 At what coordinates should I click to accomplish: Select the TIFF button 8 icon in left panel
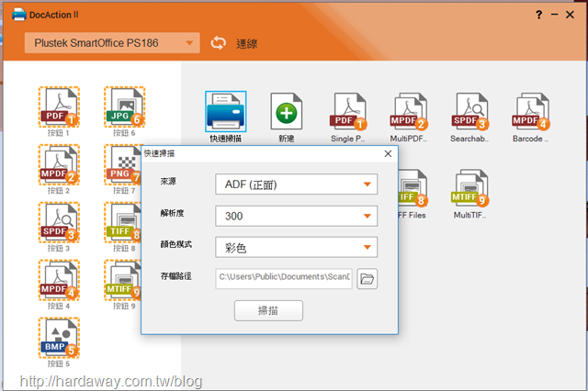(x=122, y=222)
